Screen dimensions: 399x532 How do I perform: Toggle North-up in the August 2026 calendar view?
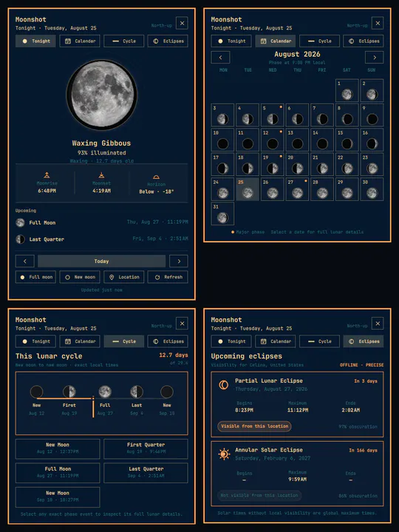357,25
